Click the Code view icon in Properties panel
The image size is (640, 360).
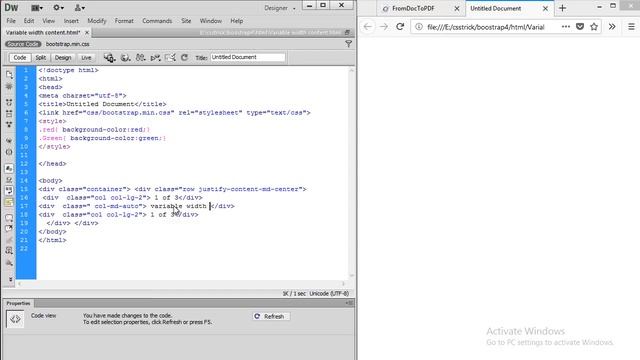pos(15,319)
